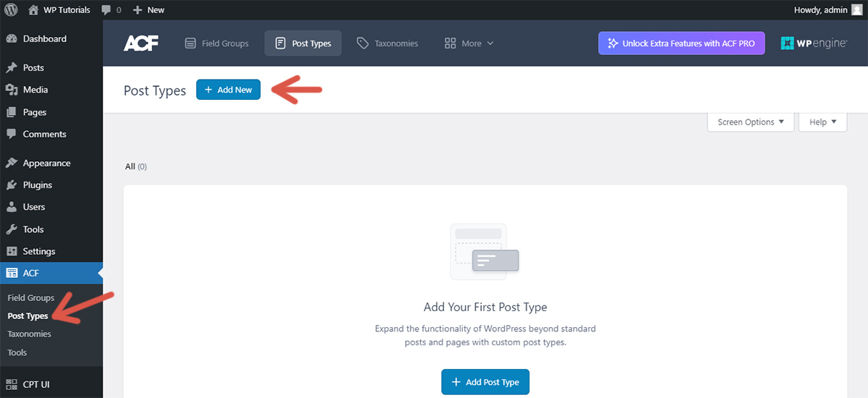Click the More dropdown chevron arrow
Image resolution: width=868 pixels, height=398 pixels.
coord(490,43)
